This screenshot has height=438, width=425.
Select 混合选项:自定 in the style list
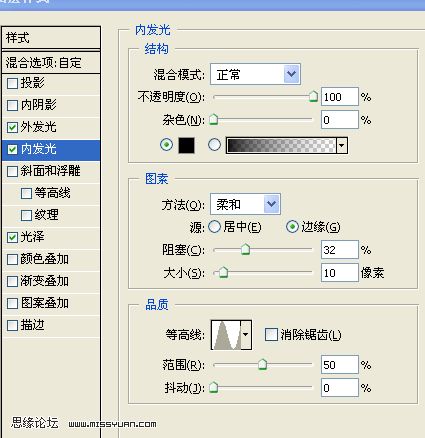point(51,62)
